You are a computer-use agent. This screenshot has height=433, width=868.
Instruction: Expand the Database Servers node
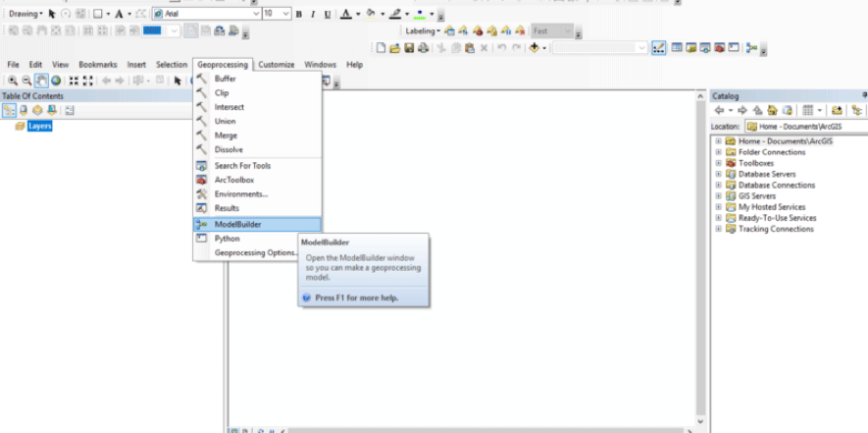coord(718,174)
